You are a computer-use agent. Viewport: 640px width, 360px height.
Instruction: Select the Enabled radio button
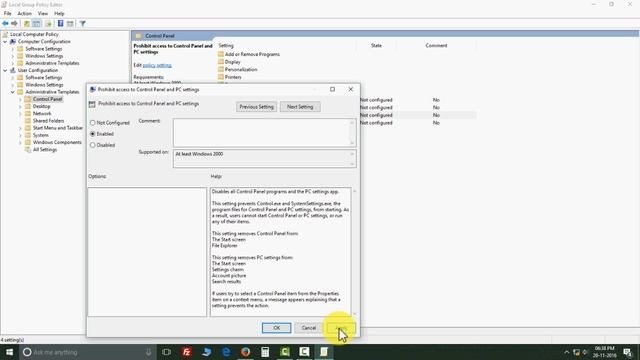[93, 134]
